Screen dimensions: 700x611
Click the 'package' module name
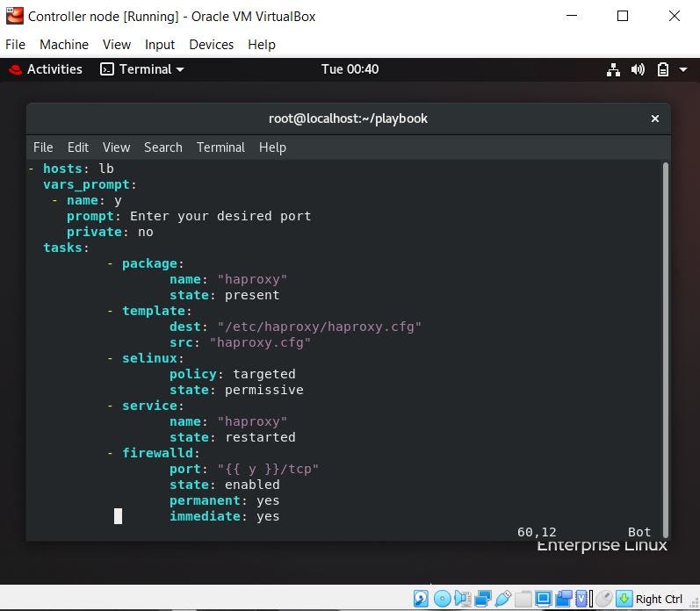pos(149,263)
